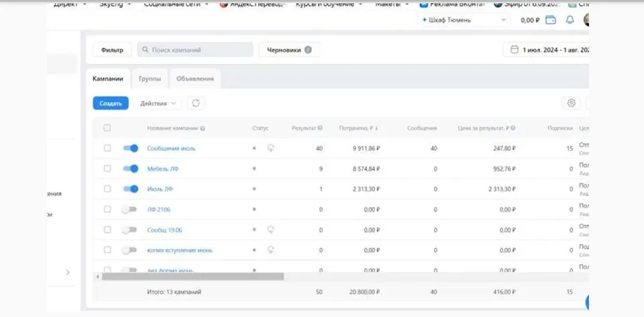Viewport: 644px width, 317px height.
Task: Click the 20 800,00 ₽ total spent value
Action: pos(364,292)
